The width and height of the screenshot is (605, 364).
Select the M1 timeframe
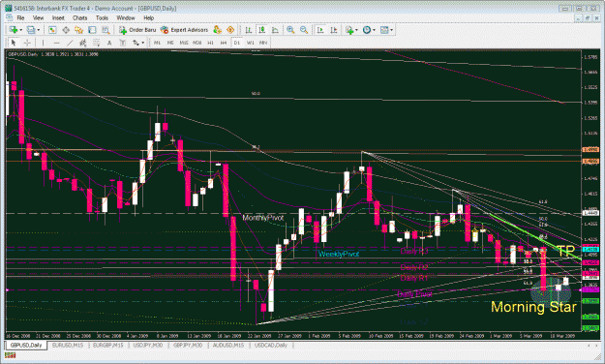157,43
